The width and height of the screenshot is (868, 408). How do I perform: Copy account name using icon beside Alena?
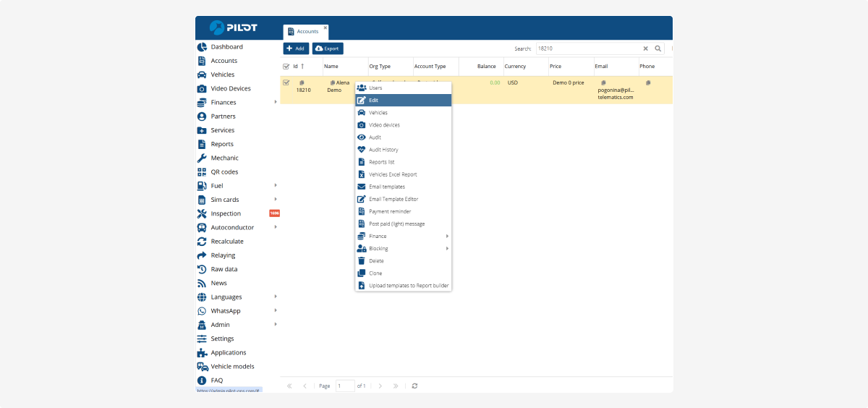[333, 83]
